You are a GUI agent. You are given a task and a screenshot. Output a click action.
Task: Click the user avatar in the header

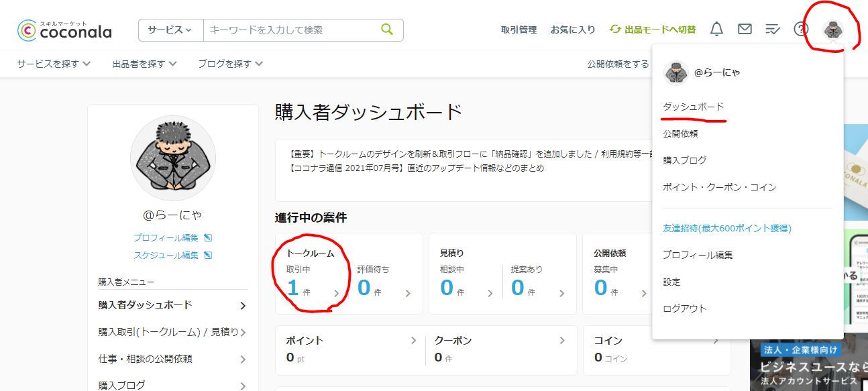click(x=834, y=29)
